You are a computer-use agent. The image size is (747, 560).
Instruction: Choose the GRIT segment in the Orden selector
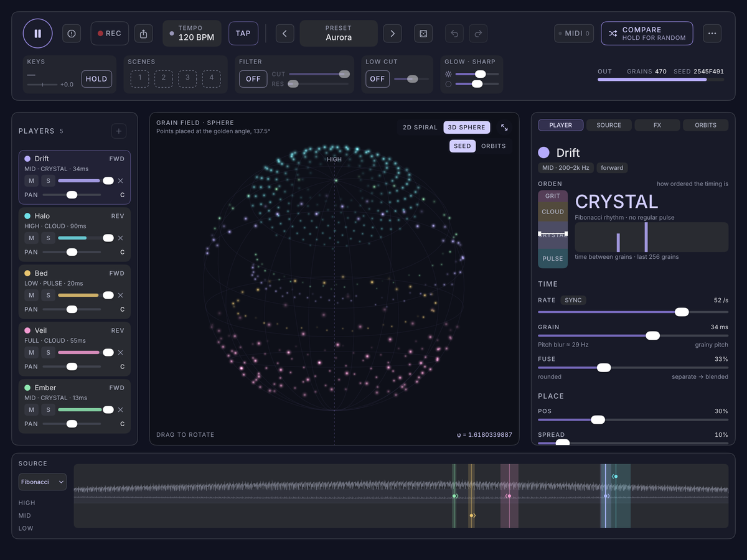click(x=553, y=196)
